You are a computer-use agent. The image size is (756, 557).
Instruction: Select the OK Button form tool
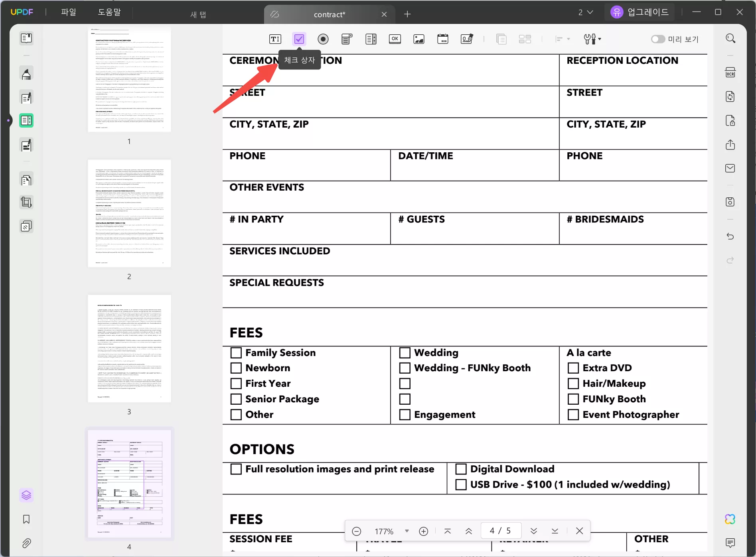tap(395, 39)
